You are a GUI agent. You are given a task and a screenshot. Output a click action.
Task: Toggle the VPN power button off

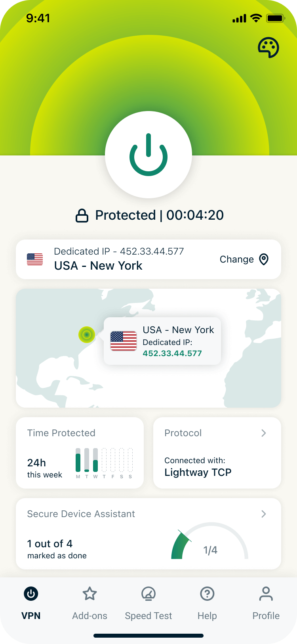coord(148,155)
